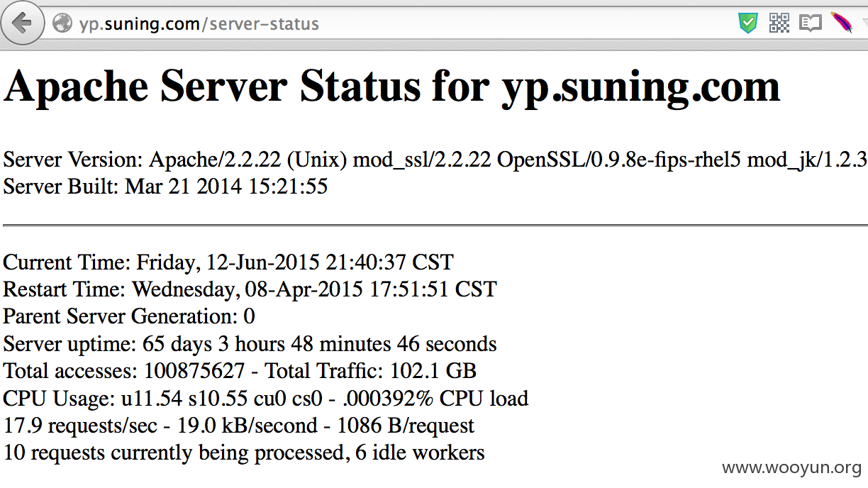
Task: Click 10 requests currently being processed line
Action: [x=244, y=453]
